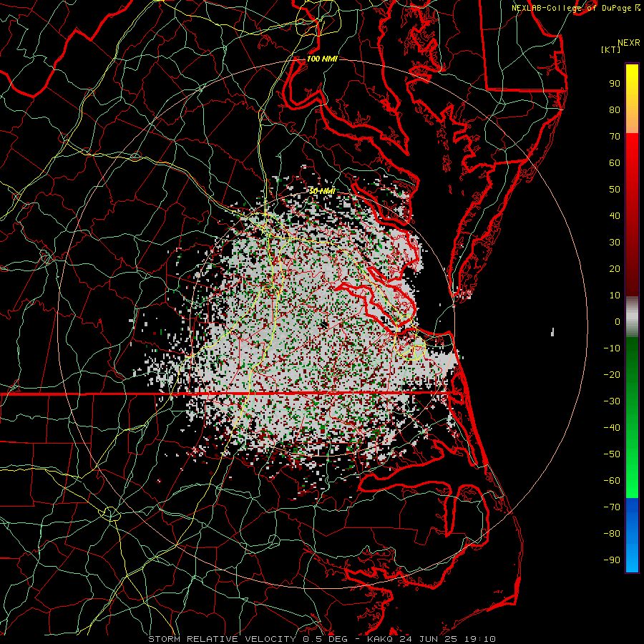This screenshot has height=644, width=644.
Task: Click the -80 scale value
Action: 612,534
